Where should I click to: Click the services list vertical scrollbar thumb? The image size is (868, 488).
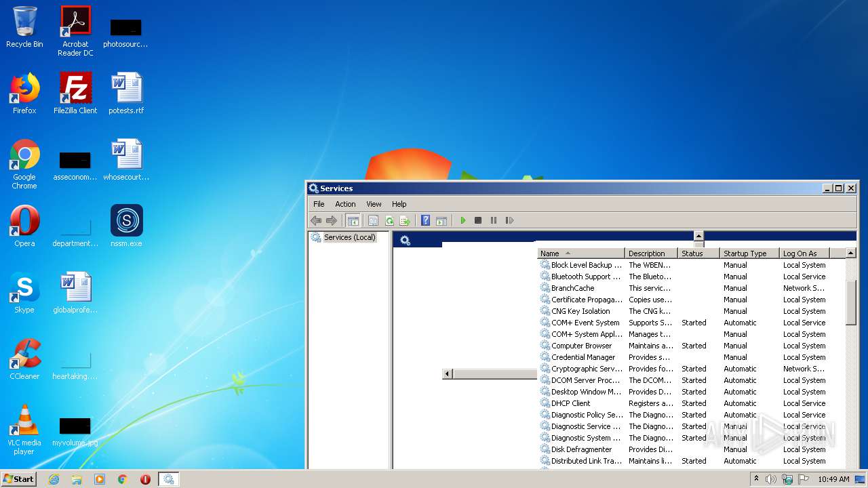[851, 301]
